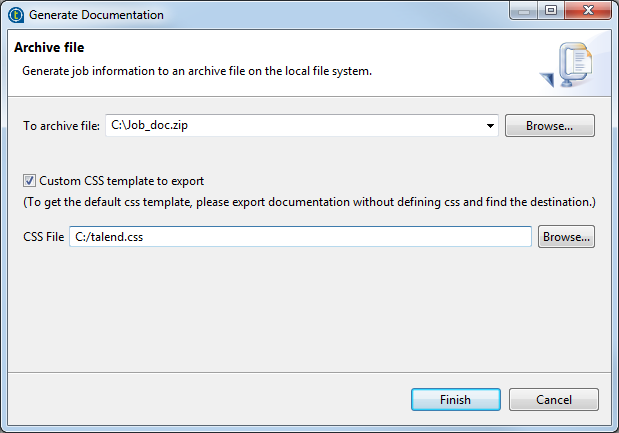Click the 'To archive file:' label
619x433 pixels.
coord(62,126)
